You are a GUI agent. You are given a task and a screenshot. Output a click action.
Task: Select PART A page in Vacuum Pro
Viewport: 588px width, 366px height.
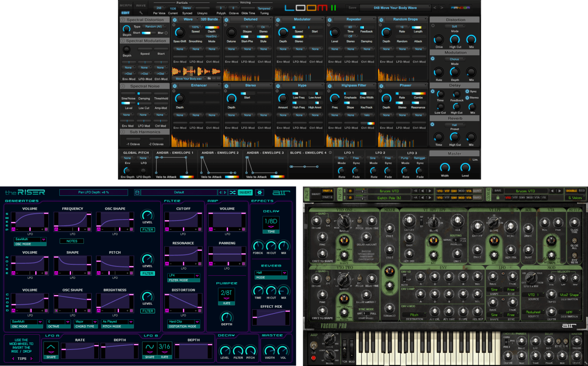327,190
